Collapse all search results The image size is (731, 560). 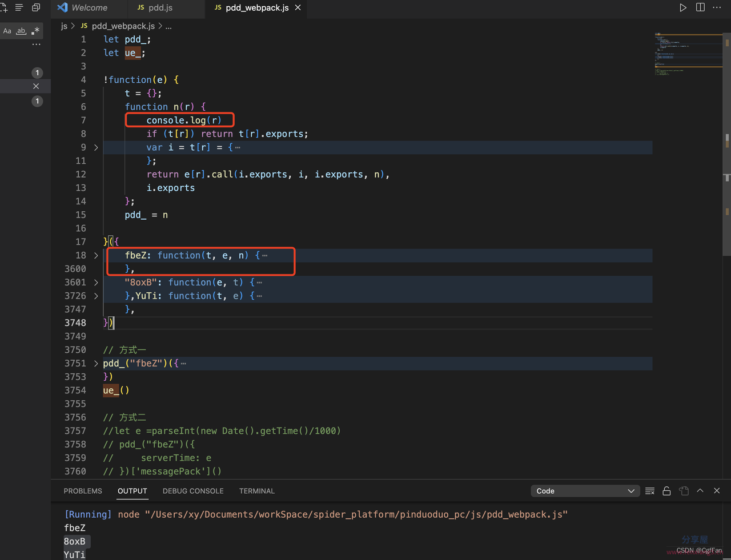tap(36, 7)
